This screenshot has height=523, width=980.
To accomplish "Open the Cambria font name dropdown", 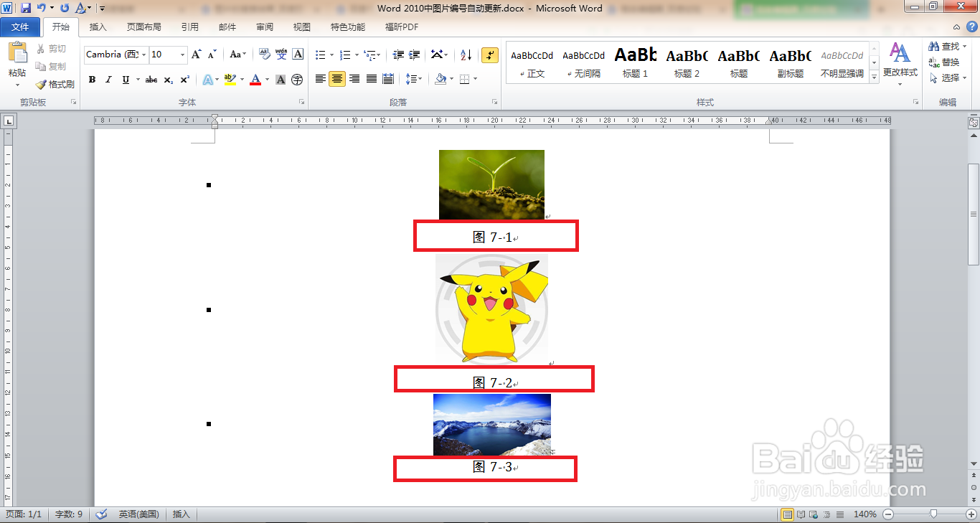I will (144, 55).
